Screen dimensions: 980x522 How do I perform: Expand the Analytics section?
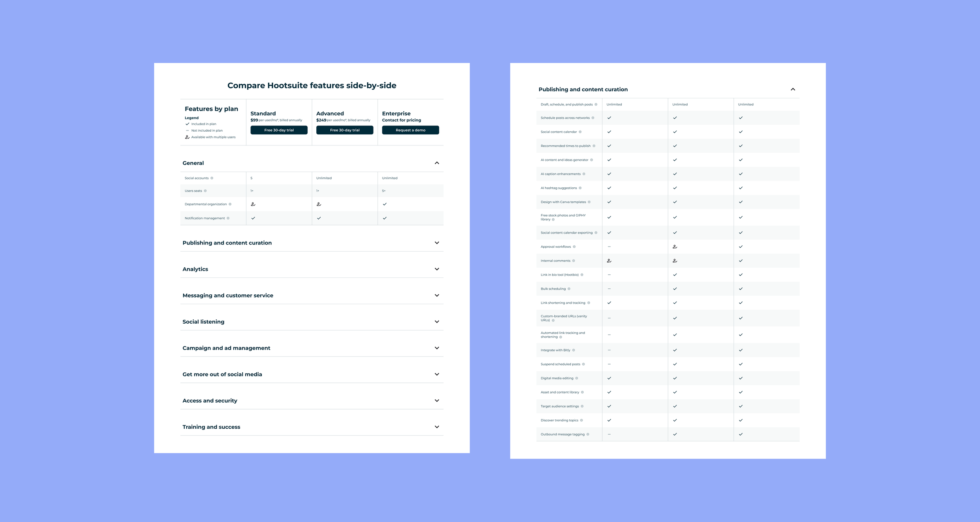(x=437, y=269)
